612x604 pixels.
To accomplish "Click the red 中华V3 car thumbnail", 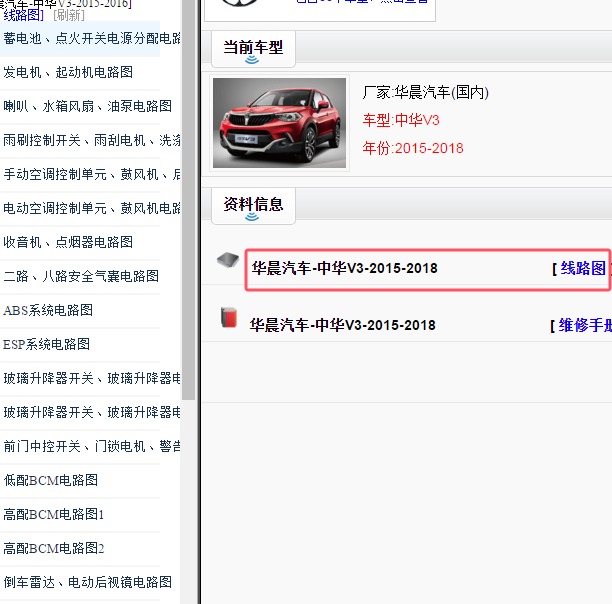I will pos(279,123).
